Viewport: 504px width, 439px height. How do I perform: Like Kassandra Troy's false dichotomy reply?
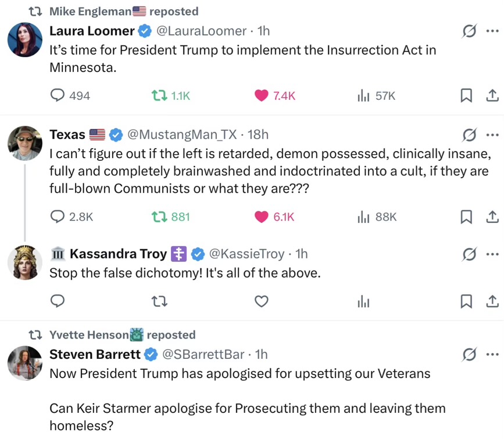coord(262,301)
